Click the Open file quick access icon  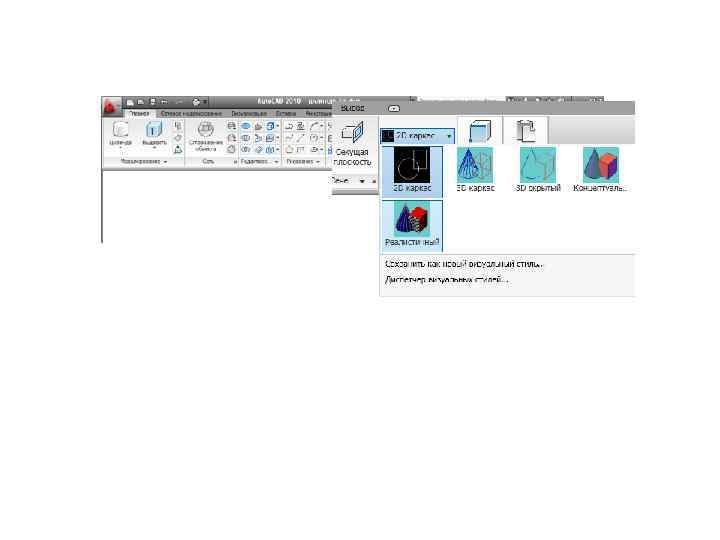pyautogui.click(x=141, y=102)
